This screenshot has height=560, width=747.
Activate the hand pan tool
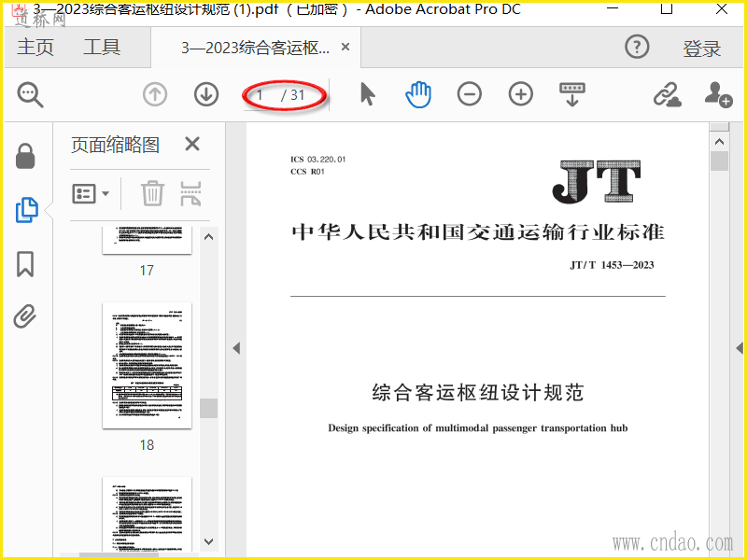[x=418, y=94]
